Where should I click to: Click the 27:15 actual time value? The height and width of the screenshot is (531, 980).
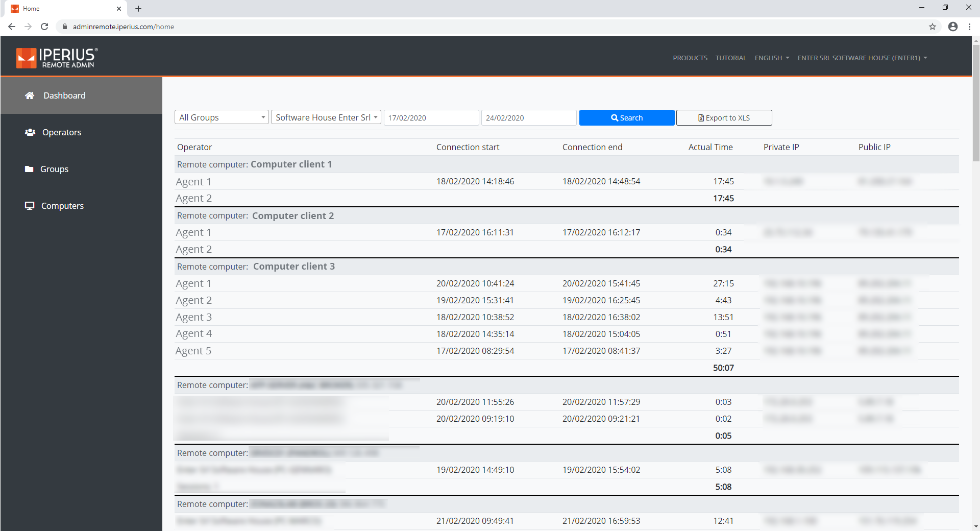click(x=723, y=283)
